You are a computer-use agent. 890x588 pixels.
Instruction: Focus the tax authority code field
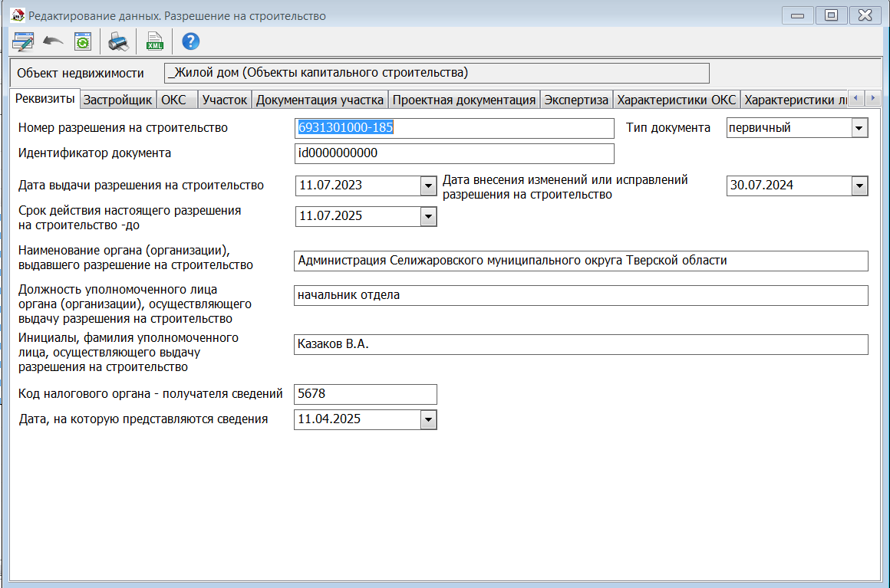pyautogui.click(x=365, y=394)
